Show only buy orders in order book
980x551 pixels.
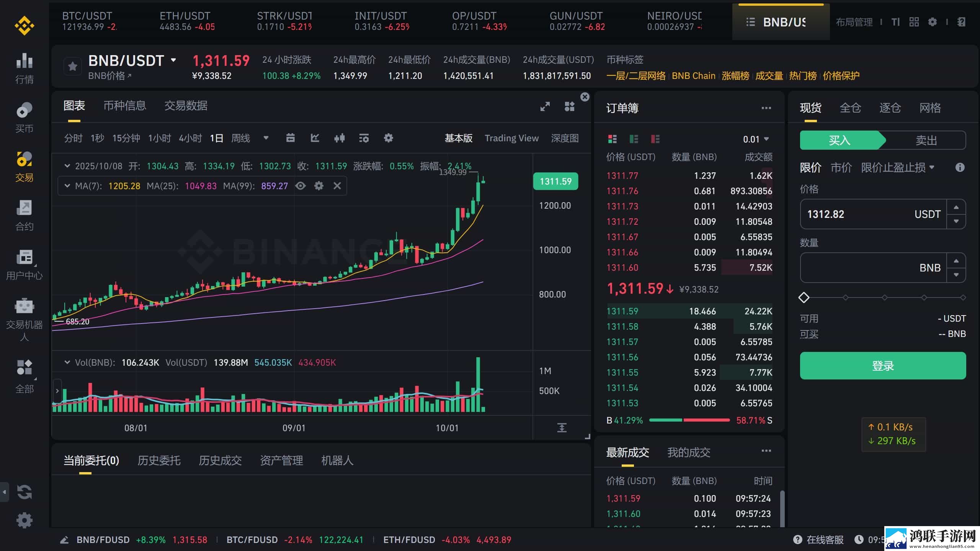(x=634, y=139)
